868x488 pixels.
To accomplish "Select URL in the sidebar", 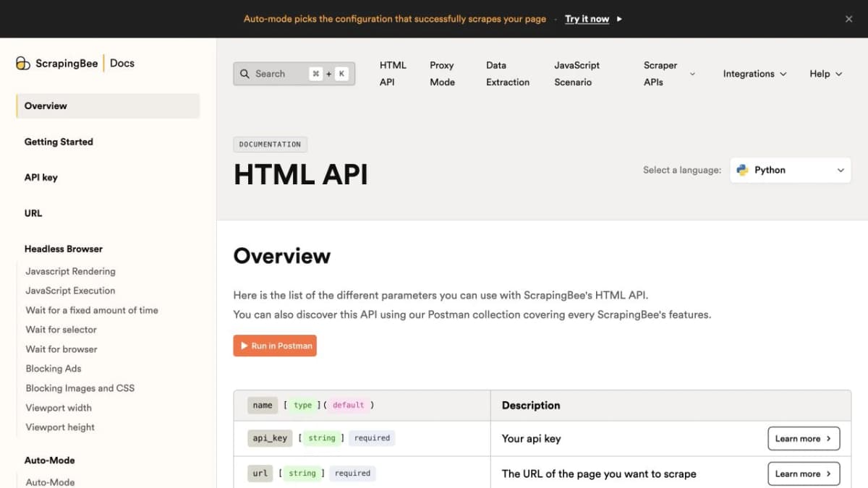I will coord(33,213).
